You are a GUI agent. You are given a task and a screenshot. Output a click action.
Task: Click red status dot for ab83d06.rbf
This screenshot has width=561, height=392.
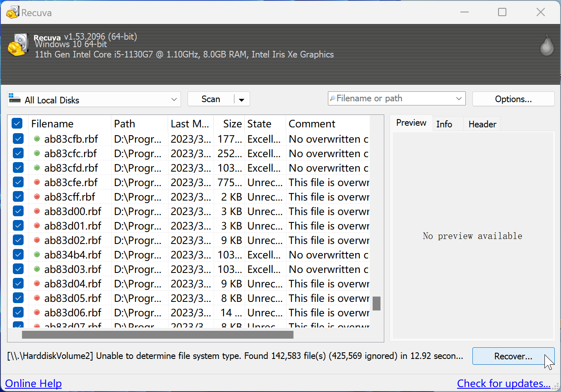click(x=37, y=313)
